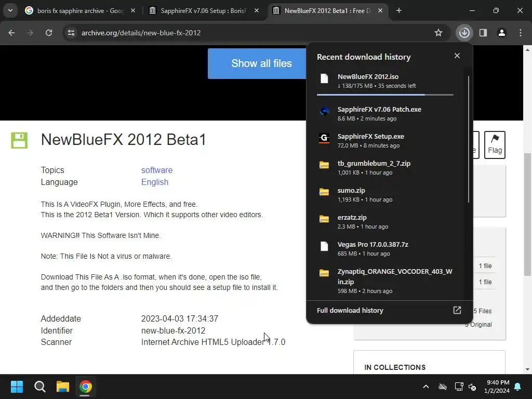
Task: Click the identifier value new-blue-fx-2012
Action: point(173,330)
